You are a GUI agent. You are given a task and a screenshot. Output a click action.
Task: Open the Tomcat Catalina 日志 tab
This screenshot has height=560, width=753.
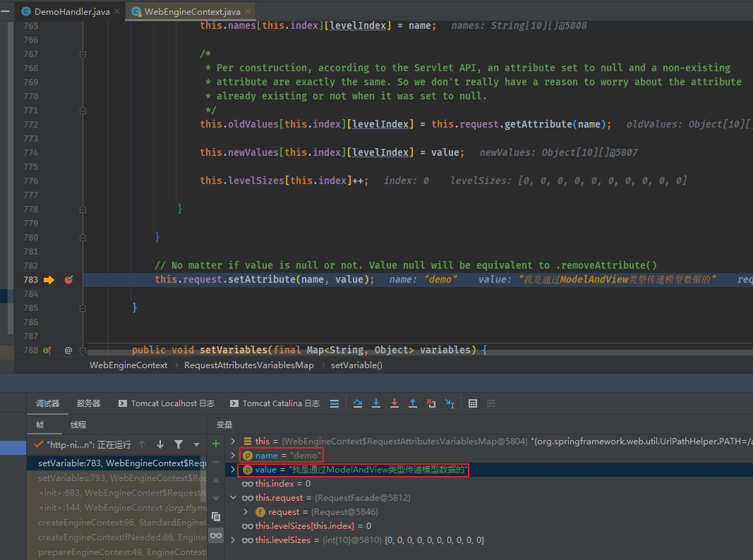pos(275,403)
